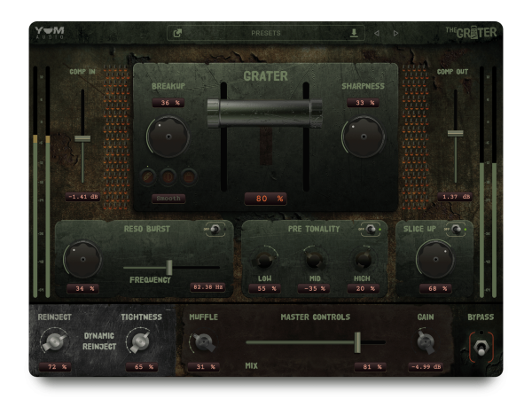Click the Dynamic Reinject label
This screenshot has height=407, width=532.
(x=99, y=341)
